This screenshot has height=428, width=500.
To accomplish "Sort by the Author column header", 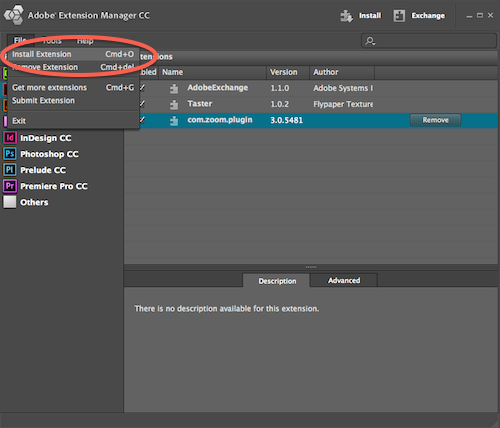I will point(342,72).
